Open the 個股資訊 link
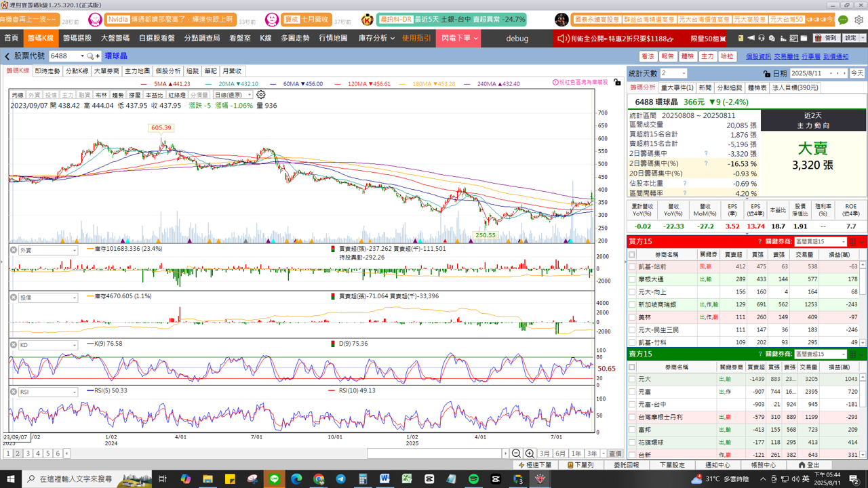This screenshot has width=868, height=488. (x=758, y=56)
